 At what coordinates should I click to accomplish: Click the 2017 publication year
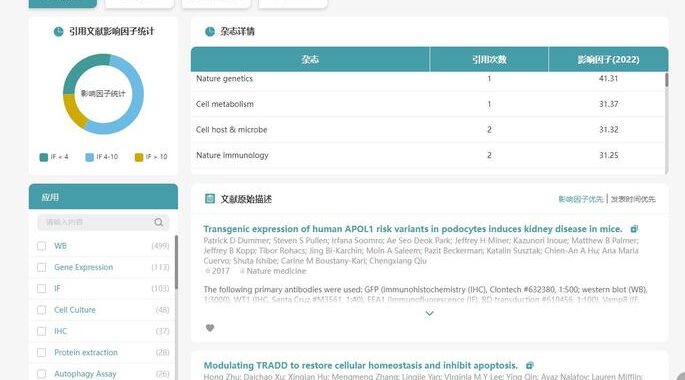(x=221, y=271)
